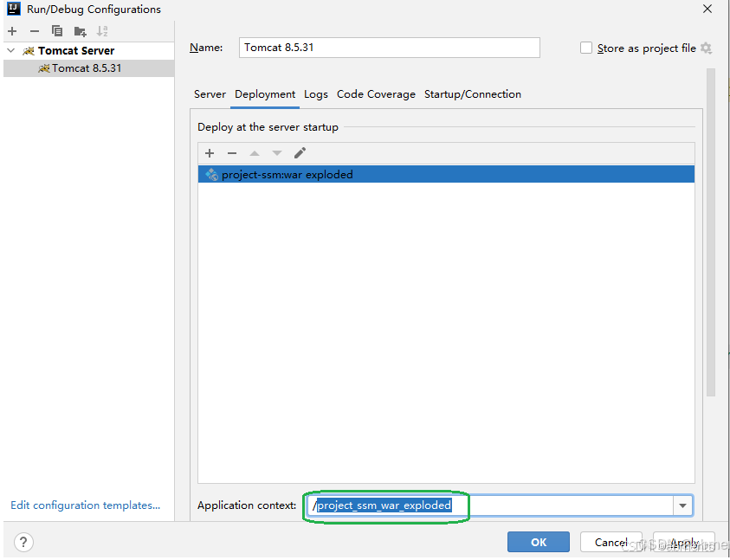Click into the Name text field
730x560 pixels.
389,48
